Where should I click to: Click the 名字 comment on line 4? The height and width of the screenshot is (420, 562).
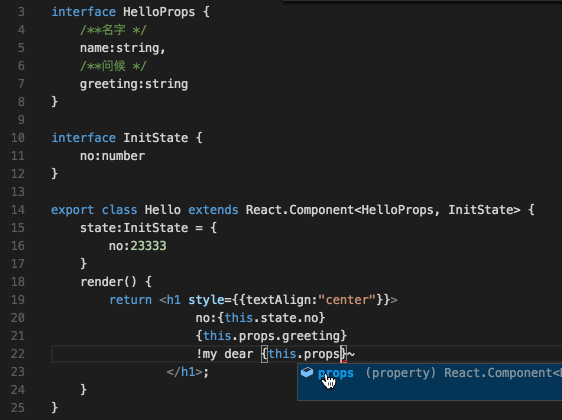point(114,30)
